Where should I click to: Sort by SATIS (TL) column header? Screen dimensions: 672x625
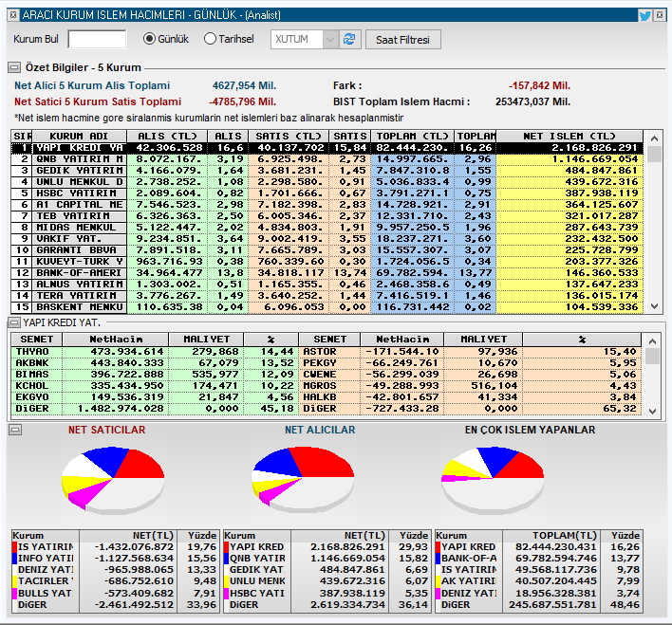289,137
